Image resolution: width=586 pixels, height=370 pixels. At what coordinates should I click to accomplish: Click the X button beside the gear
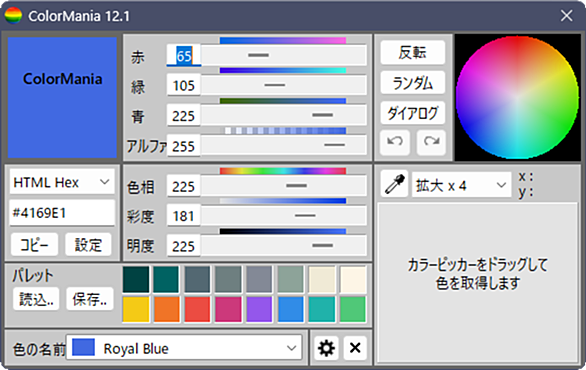pos(355,348)
